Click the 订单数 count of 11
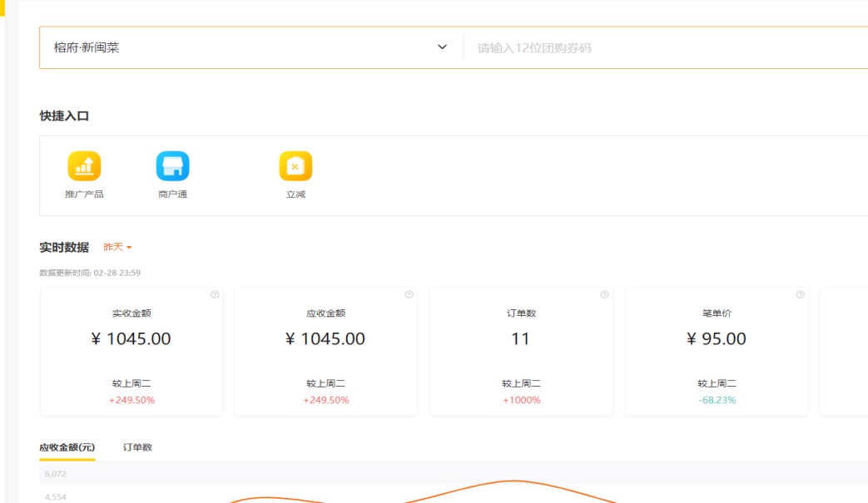The image size is (868, 503). click(520, 338)
